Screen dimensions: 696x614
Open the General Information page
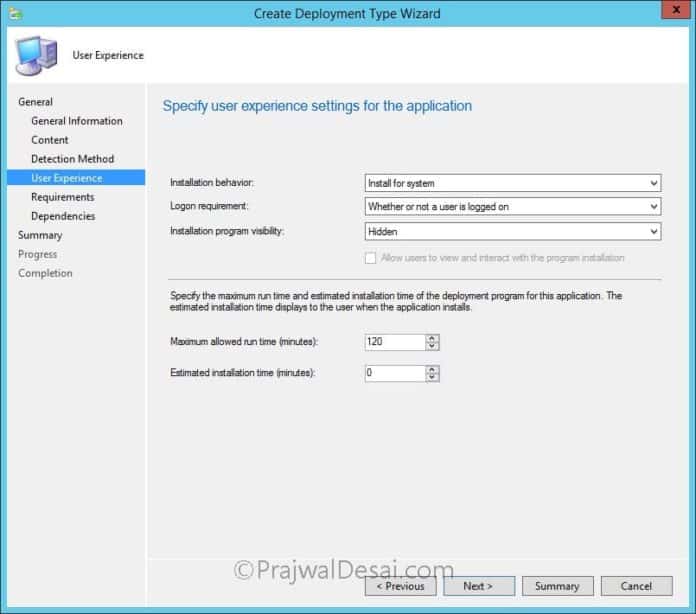coord(77,121)
